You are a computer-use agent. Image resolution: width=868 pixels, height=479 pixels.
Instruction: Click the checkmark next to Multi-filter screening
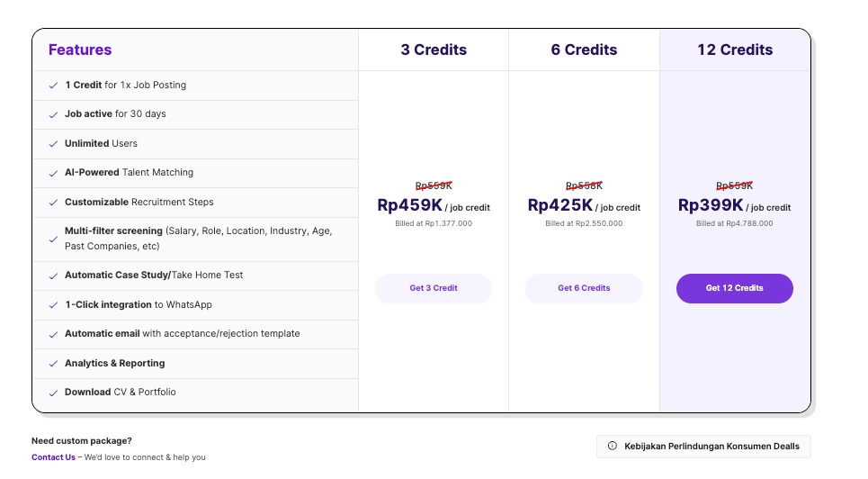point(53,239)
